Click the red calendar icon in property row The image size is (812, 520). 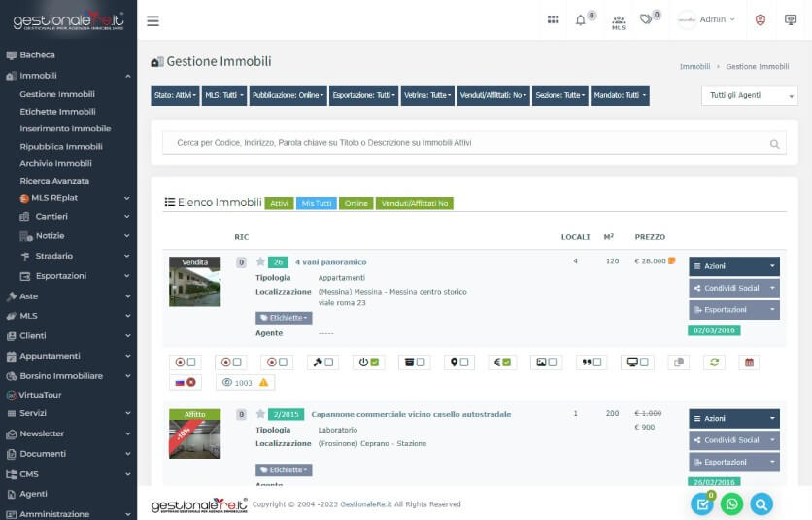(x=748, y=363)
